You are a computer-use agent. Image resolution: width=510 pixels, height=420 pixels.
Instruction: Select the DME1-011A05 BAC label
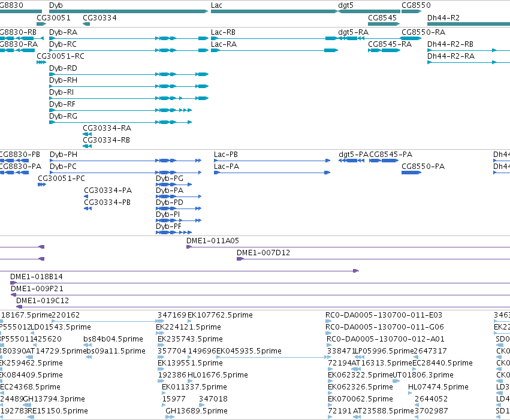(x=213, y=241)
